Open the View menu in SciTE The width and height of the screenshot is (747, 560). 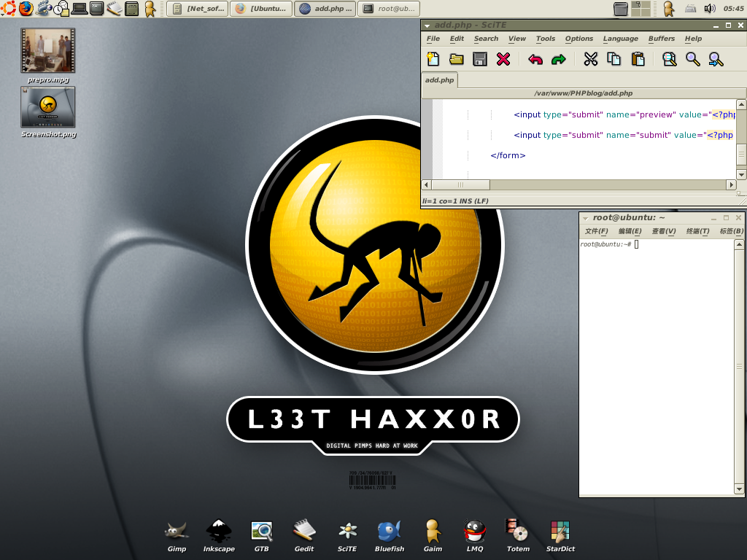click(x=517, y=39)
